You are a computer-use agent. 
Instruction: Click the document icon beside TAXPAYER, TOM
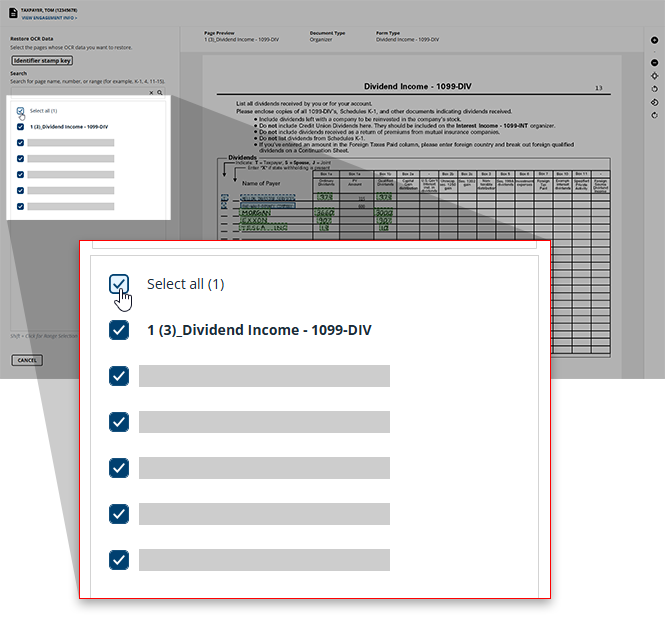(x=12, y=13)
